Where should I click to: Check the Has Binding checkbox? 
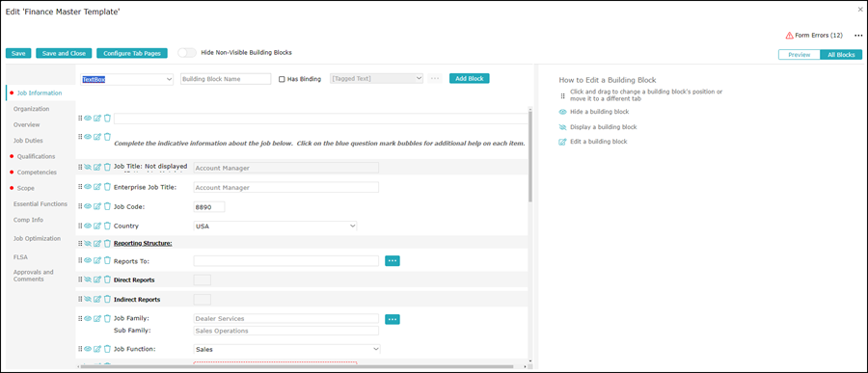pos(282,79)
